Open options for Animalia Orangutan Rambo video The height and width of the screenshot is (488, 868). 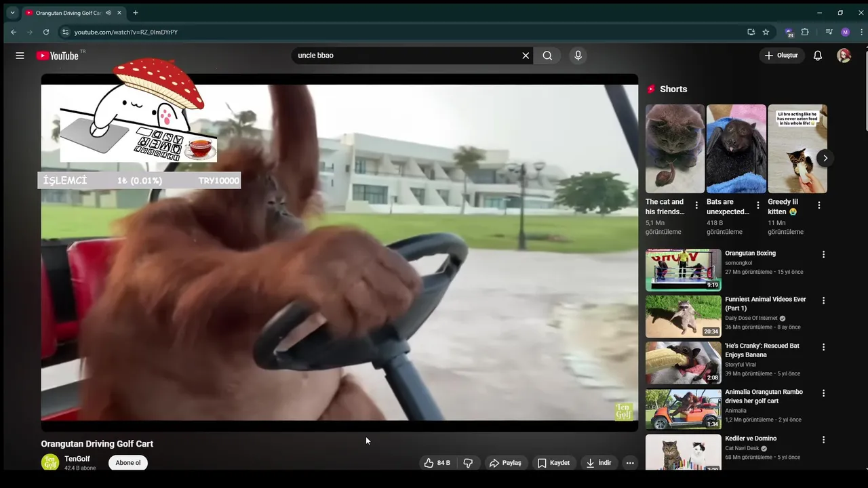824,393
